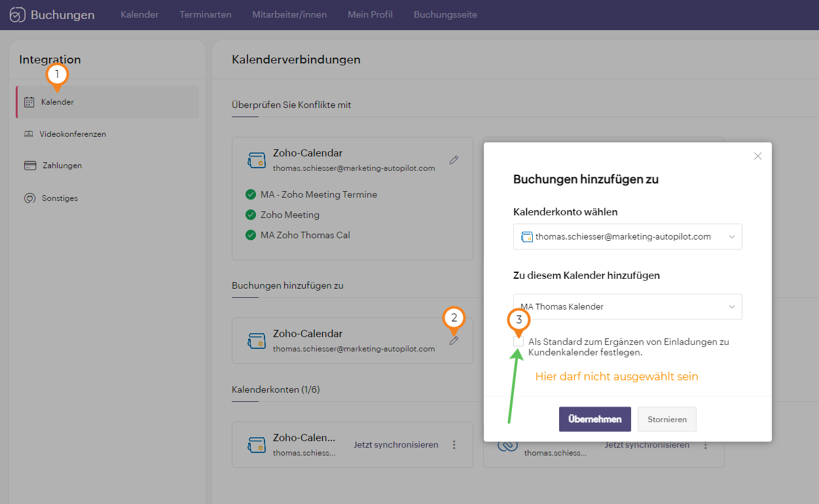Click Jetzt synchronisieren on Zoho-Calen... card
Viewport: 819px width, 504px height.
(x=396, y=445)
